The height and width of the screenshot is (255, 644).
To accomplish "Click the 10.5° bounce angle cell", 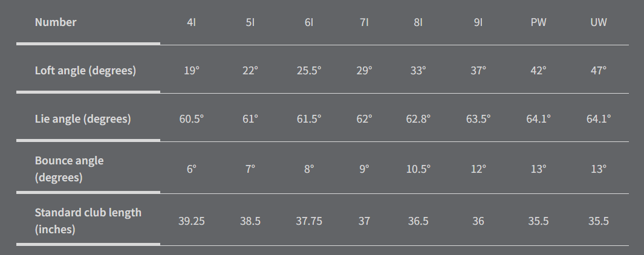I will click(x=418, y=169).
